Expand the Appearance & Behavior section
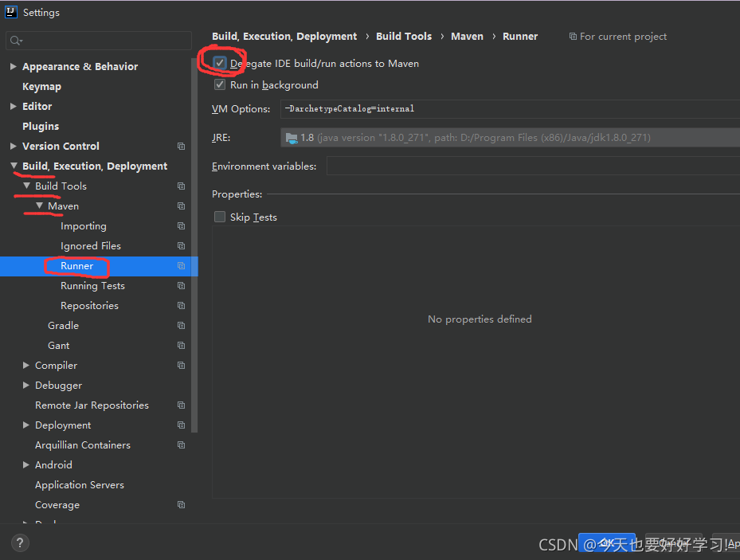This screenshot has height=560, width=740. [14, 67]
